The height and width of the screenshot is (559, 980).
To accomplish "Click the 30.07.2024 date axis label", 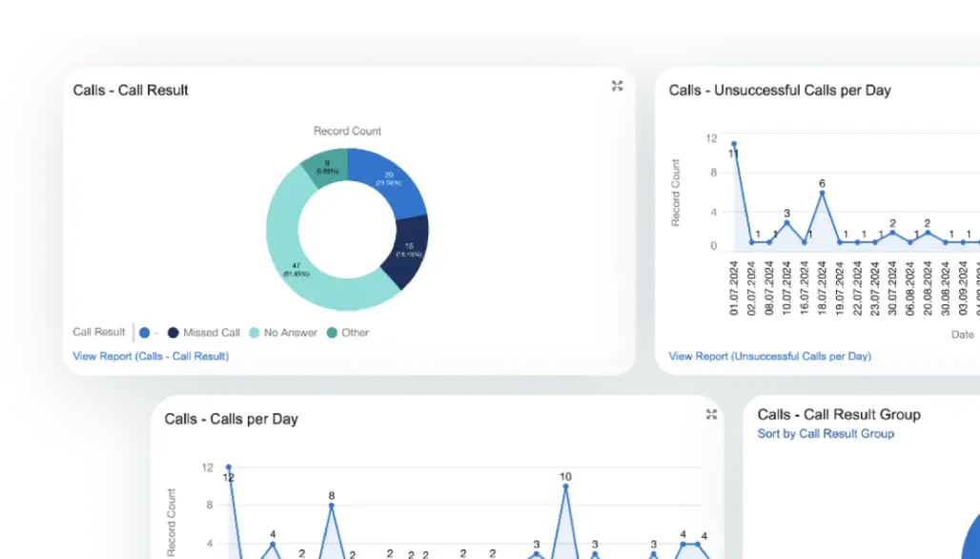I will tap(892, 288).
